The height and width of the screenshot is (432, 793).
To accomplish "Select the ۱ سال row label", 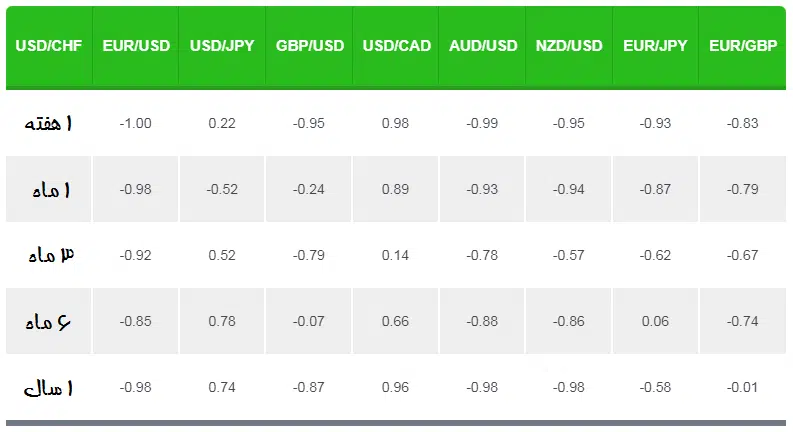I will [x=49, y=387].
